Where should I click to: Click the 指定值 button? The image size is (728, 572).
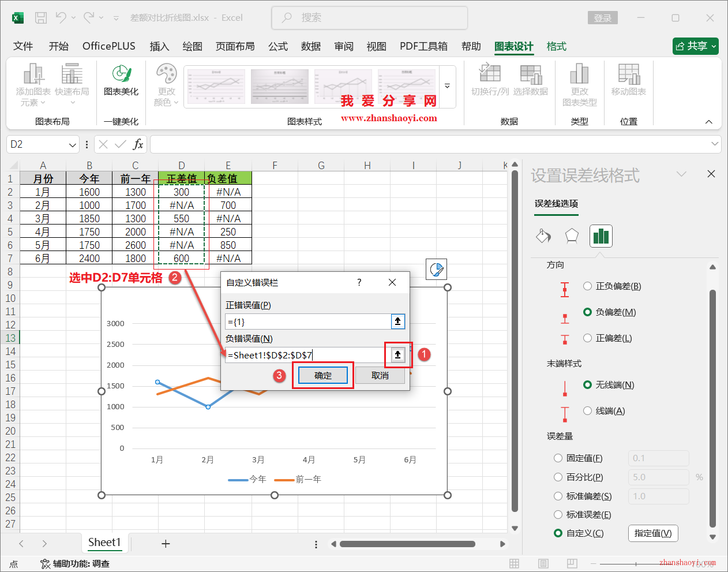(x=653, y=533)
